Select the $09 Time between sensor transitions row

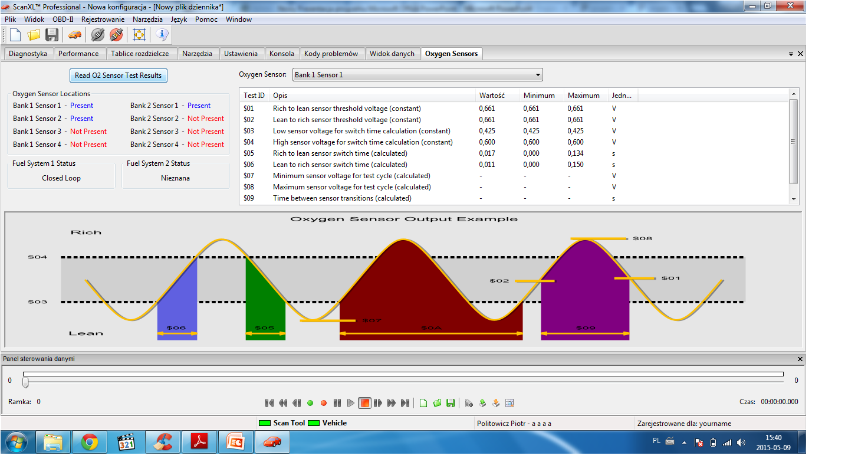[x=439, y=198]
